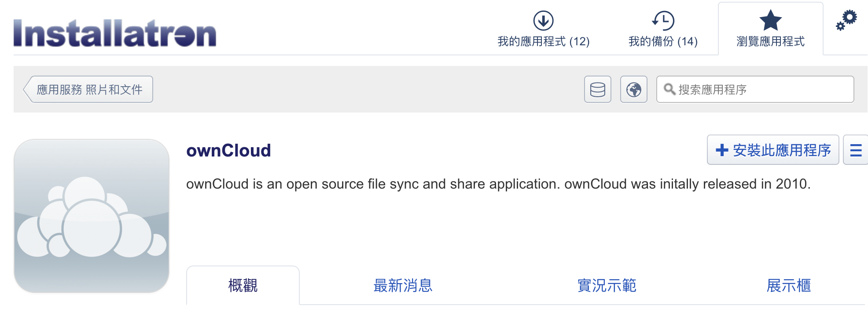The image size is (868, 313).
Task: Open 我的應用程式 (12) tab
Action: click(x=543, y=41)
